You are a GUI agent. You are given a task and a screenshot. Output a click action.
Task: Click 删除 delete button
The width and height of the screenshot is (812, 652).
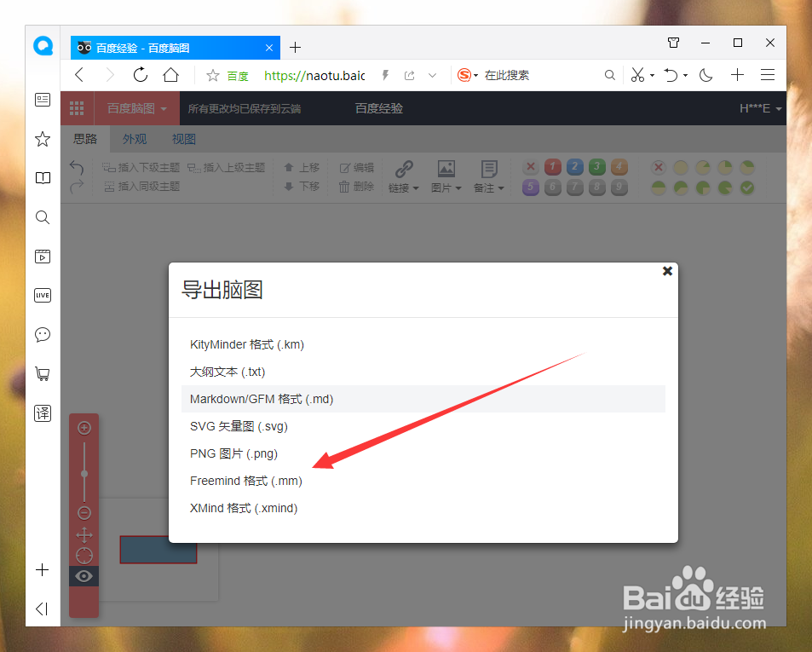pos(357,186)
